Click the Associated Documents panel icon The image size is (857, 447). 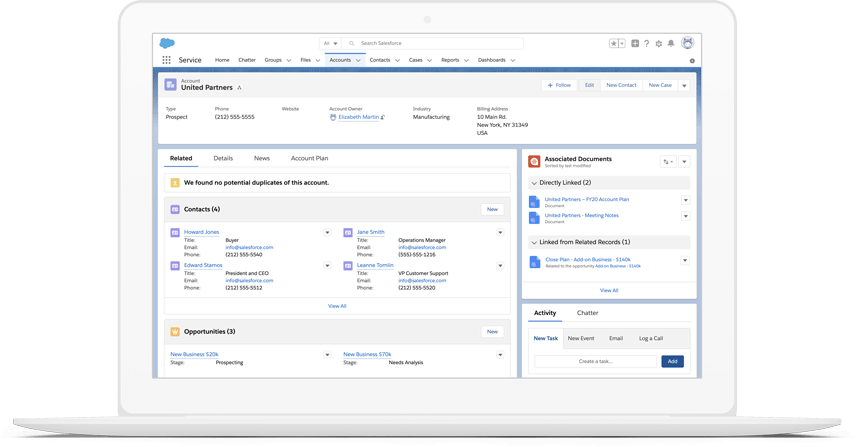pos(534,161)
